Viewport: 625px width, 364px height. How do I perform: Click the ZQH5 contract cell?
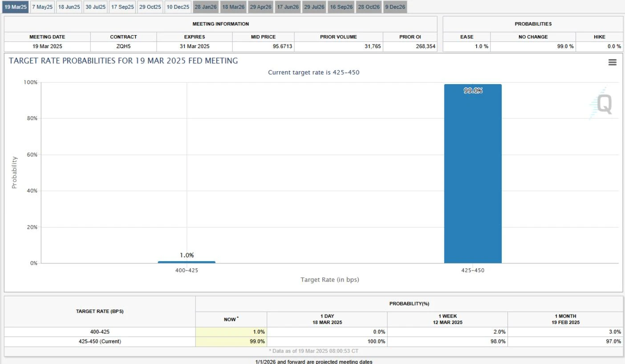123,46
